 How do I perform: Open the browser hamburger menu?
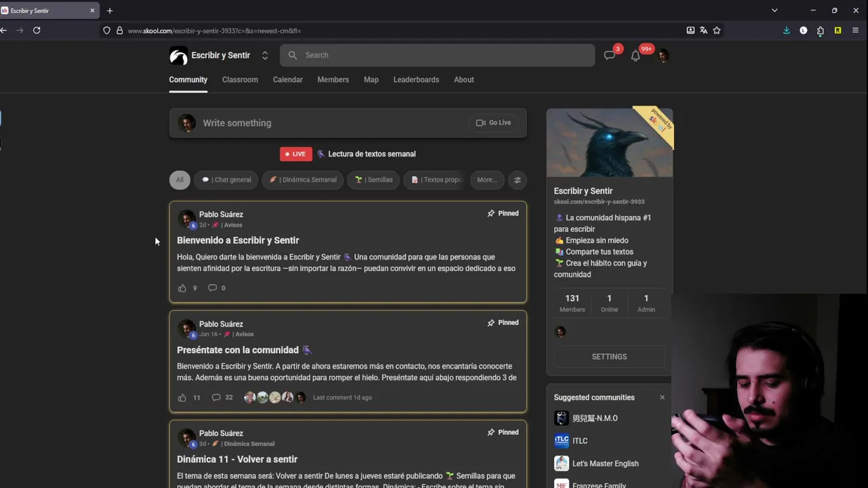855,30
